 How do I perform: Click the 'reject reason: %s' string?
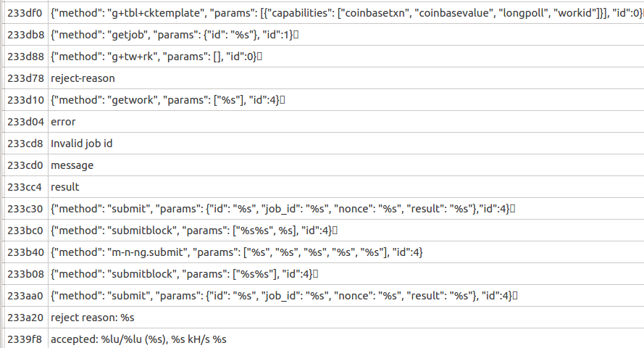(93, 318)
